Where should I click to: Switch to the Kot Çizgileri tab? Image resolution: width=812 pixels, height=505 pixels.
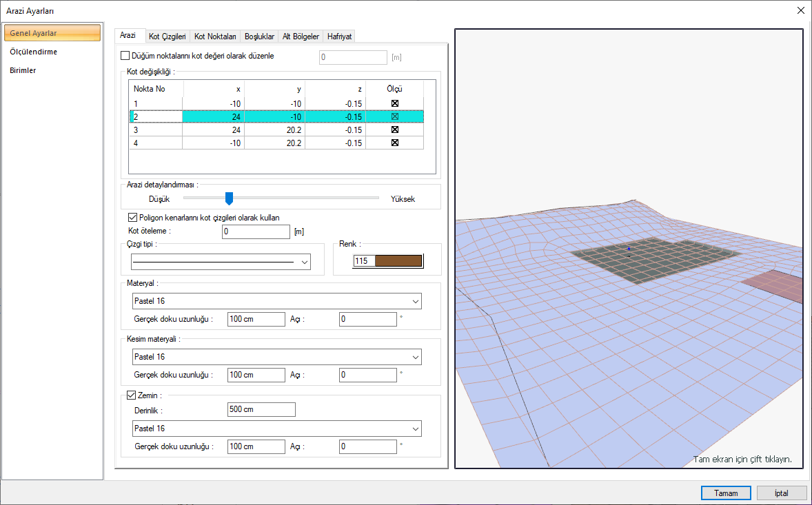pyautogui.click(x=168, y=37)
